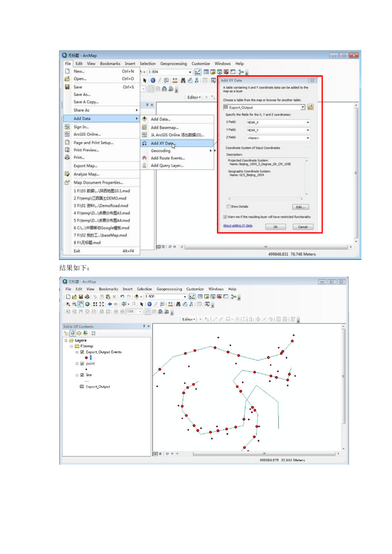
Task: Switch TOC to List By Drawing Order
Action: pos(66,333)
